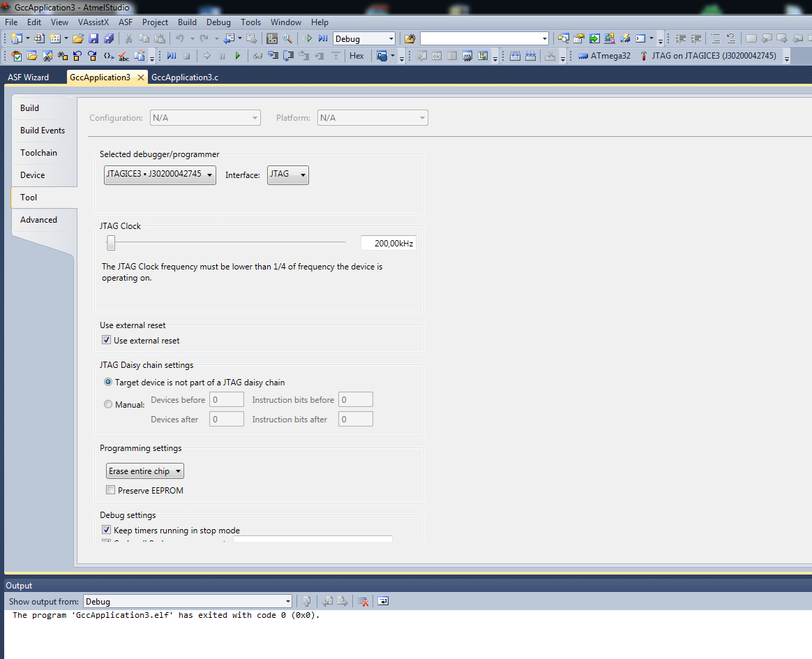Open the Build Events properties page
812x659 pixels.
pos(43,130)
